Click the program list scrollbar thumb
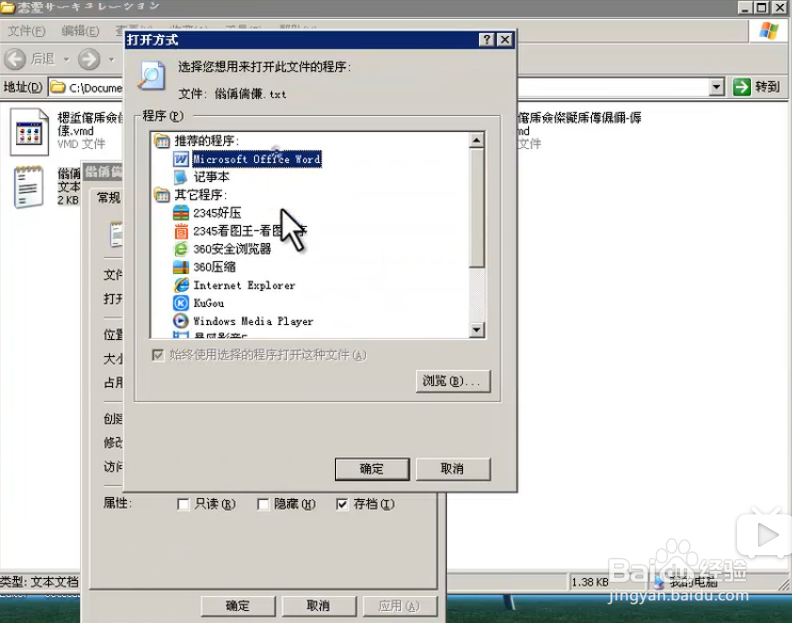 click(477, 207)
